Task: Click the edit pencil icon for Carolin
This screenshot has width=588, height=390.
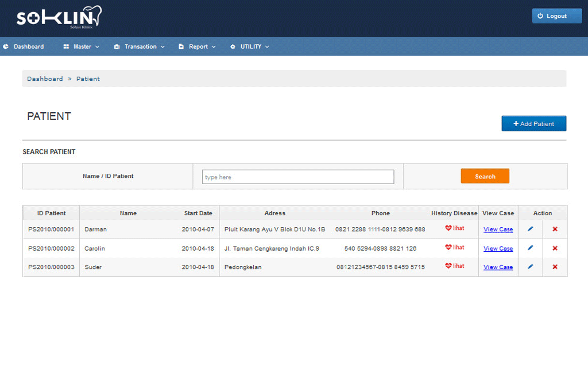Action: point(531,248)
